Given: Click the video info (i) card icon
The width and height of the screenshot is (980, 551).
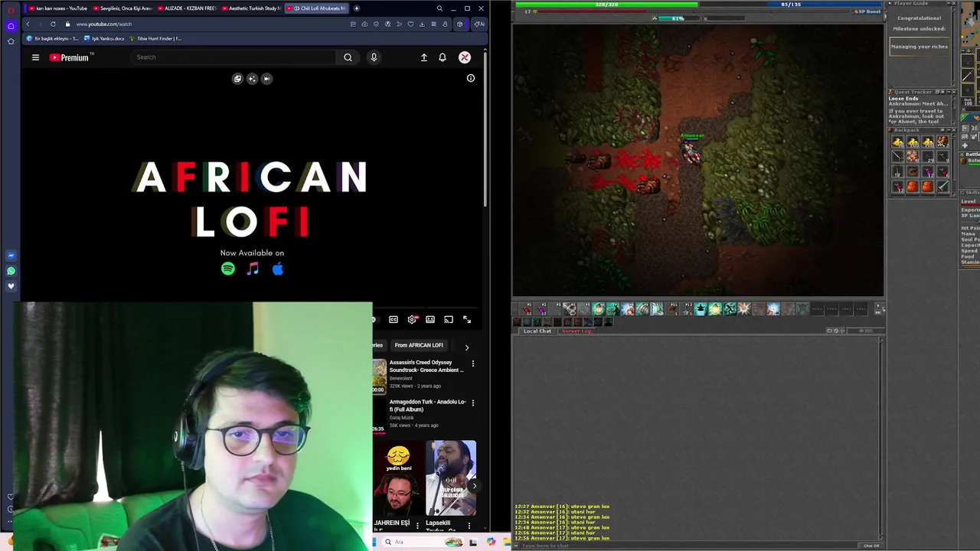Looking at the screenshot, I should pos(471,78).
